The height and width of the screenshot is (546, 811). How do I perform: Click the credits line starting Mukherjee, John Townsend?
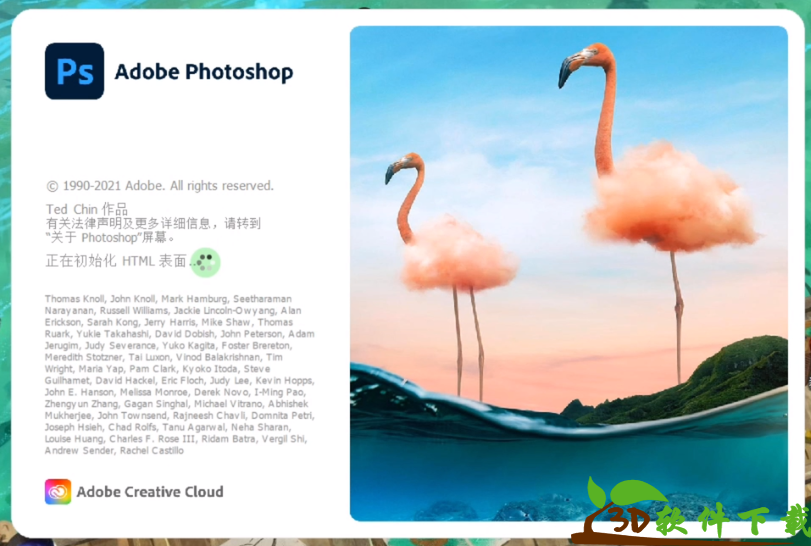(179, 415)
